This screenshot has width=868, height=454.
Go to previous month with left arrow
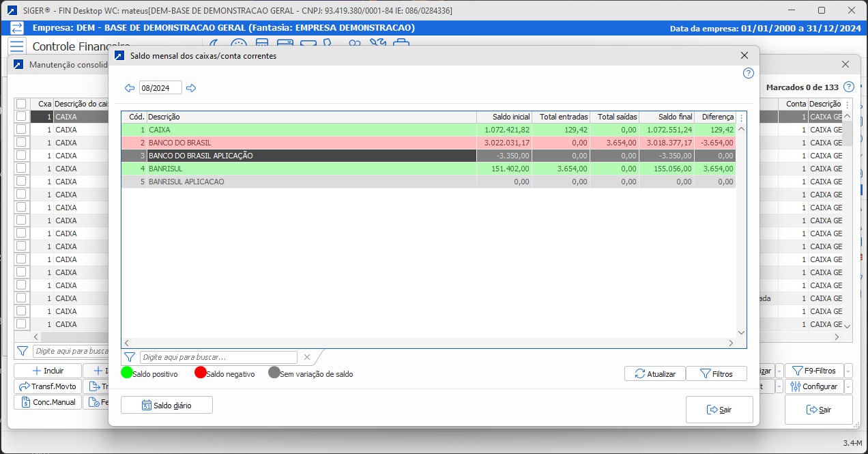130,88
